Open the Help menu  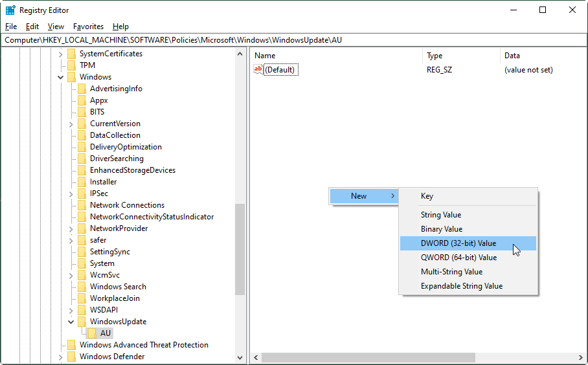click(120, 27)
